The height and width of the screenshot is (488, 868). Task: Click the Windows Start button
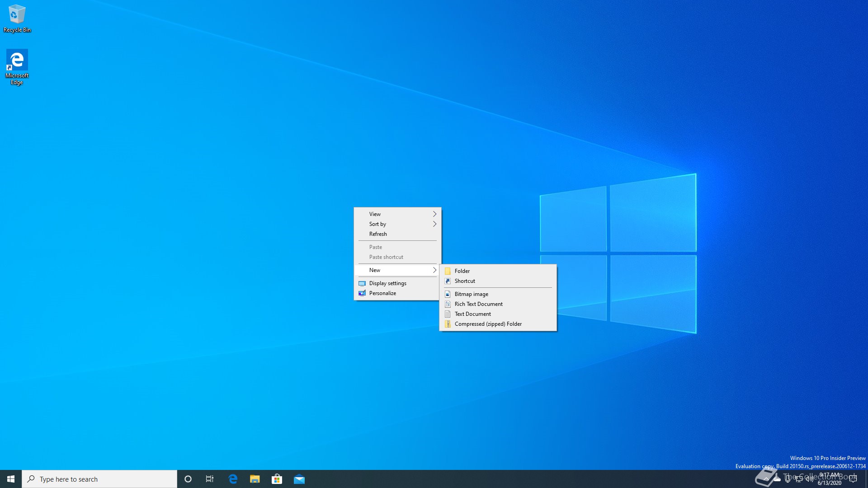coord(11,479)
